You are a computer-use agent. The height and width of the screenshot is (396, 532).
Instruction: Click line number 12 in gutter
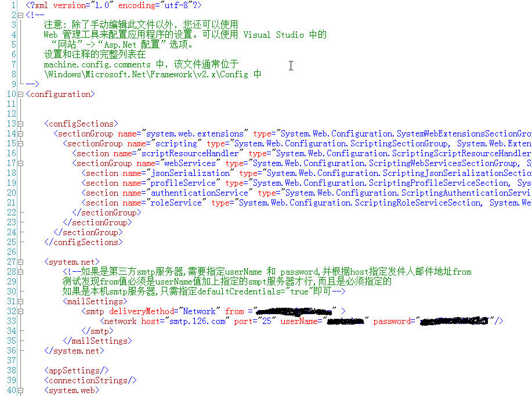tap(12, 114)
